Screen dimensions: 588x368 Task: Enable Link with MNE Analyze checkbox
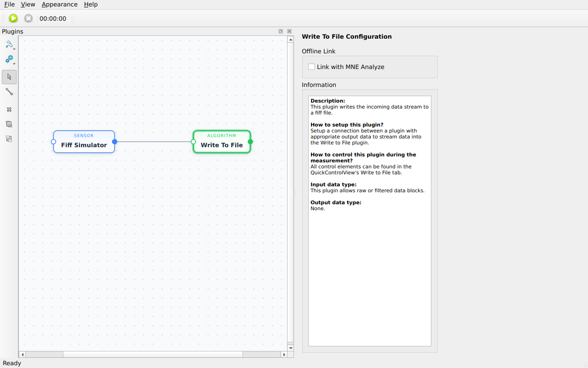tap(311, 67)
